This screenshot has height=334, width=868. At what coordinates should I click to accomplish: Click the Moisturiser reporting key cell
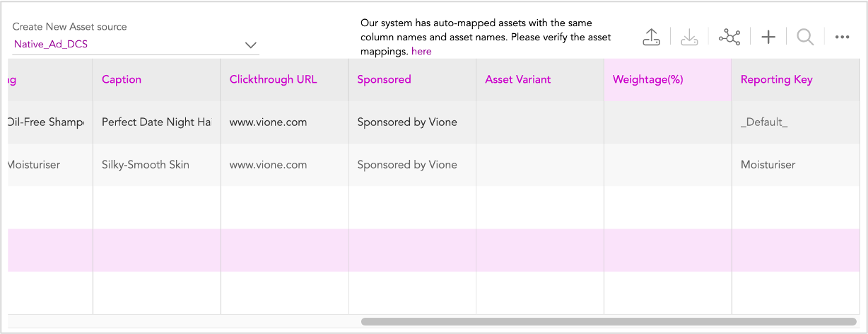tap(796, 165)
